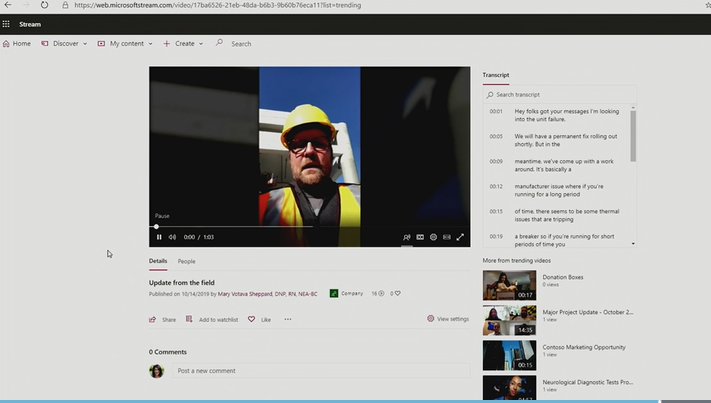The image size is (711, 403).
Task: Open the Create dropdown menu
Action: (184, 44)
